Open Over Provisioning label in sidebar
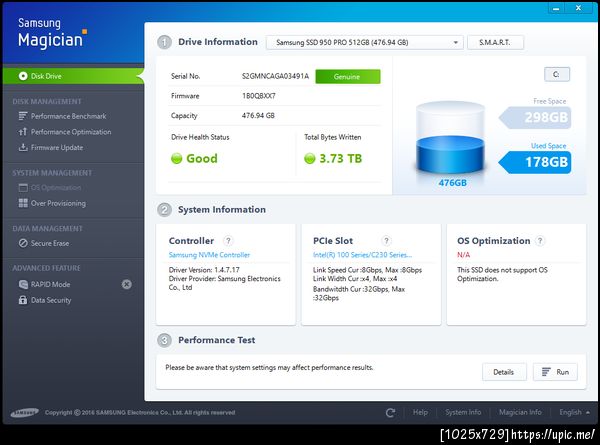The width and height of the screenshot is (600, 445). pyautogui.click(x=58, y=204)
